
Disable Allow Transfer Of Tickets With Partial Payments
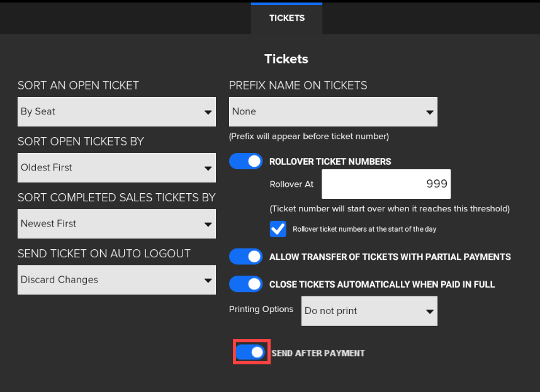point(246,257)
